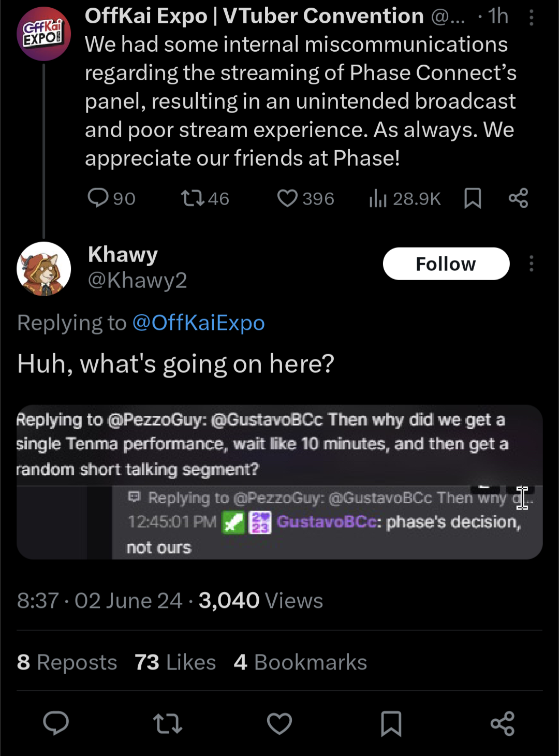The height and width of the screenshot is (756, 559).
Task: Open the @OffKaiExpo mention link
Action: click(x=198, y=323)
